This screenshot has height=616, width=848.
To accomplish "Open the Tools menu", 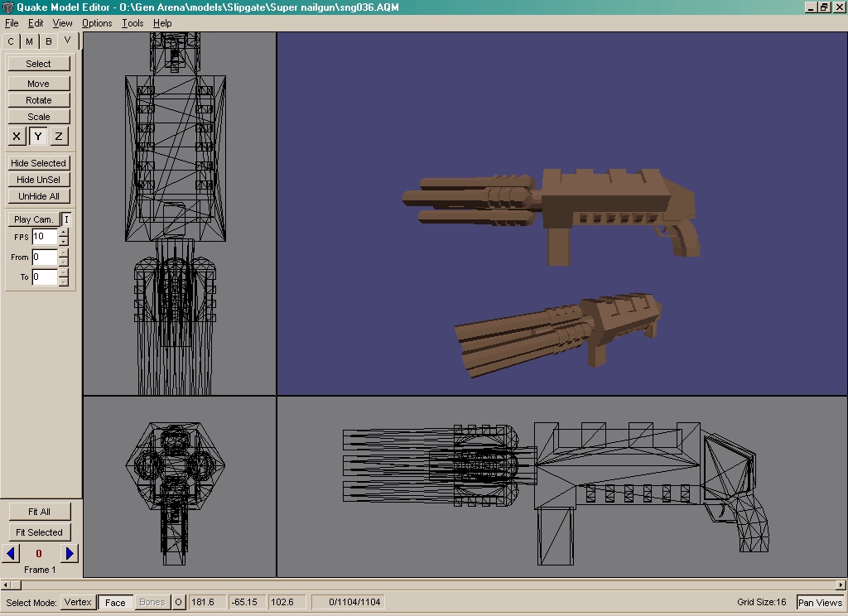I will (x=132, y=23).
